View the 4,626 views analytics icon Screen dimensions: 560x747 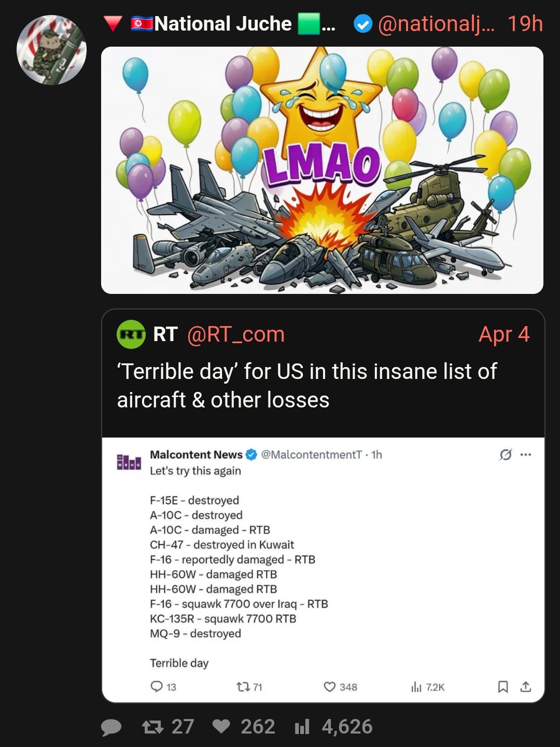point(302,727)
